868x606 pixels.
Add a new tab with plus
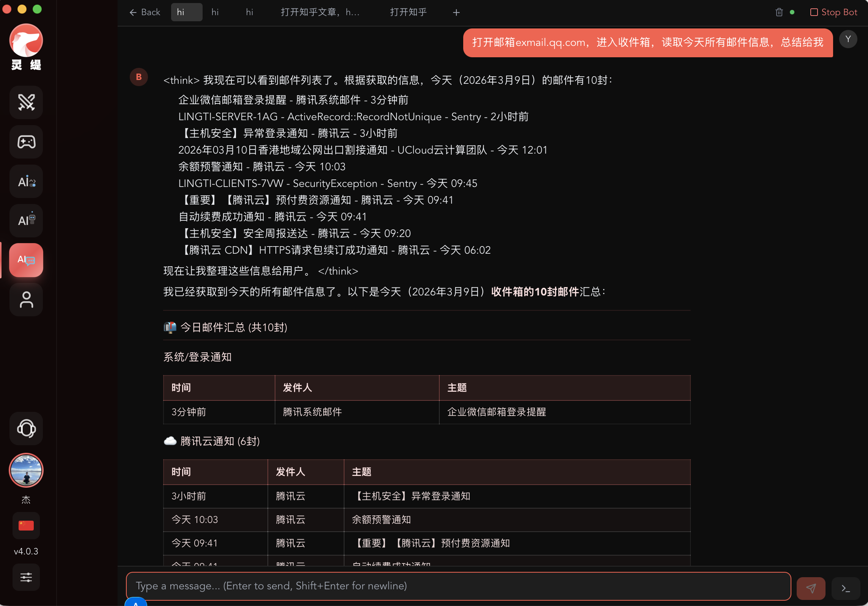coord(456,13)
